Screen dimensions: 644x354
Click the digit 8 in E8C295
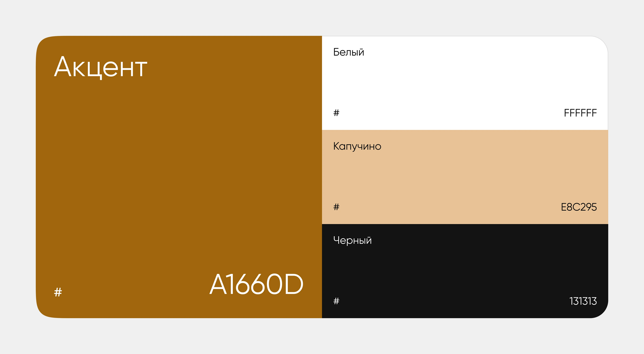click(570, 207)
